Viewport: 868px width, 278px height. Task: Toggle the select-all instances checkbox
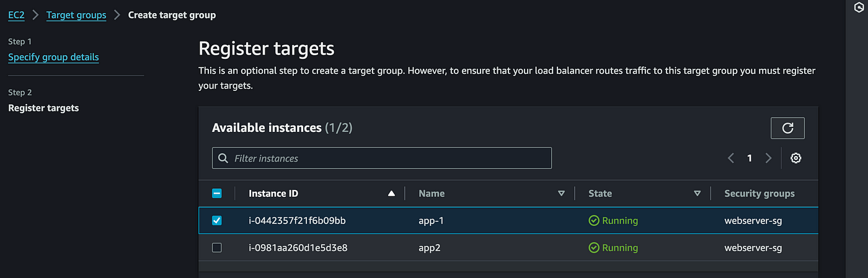pos(217,193)
